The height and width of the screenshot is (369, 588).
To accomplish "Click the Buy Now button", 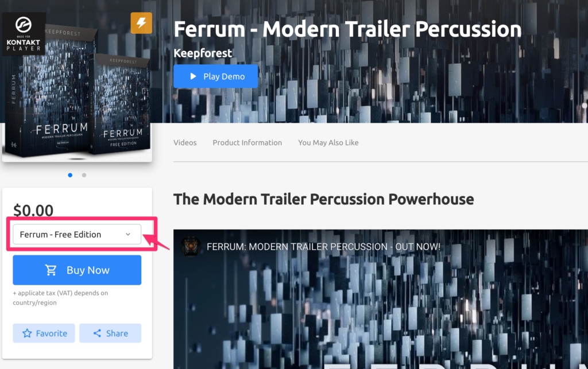I will [x=77, y=270].
